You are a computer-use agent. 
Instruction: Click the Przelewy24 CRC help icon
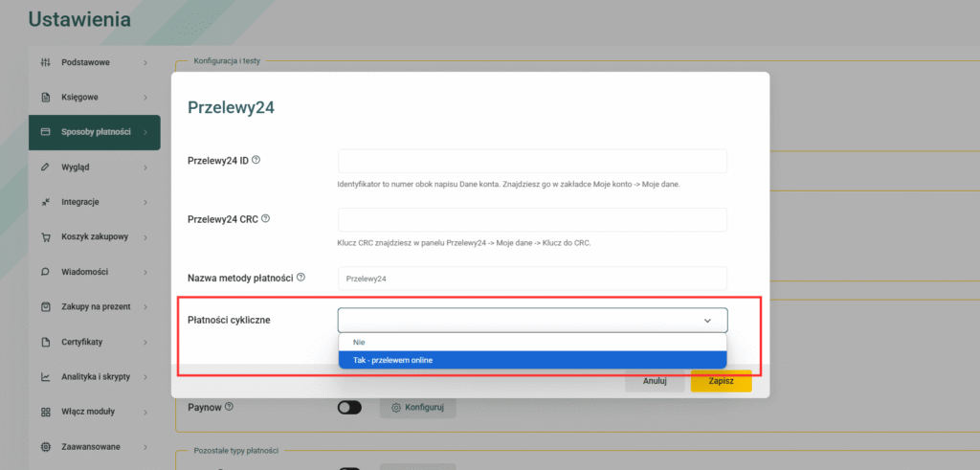point(266,219)
